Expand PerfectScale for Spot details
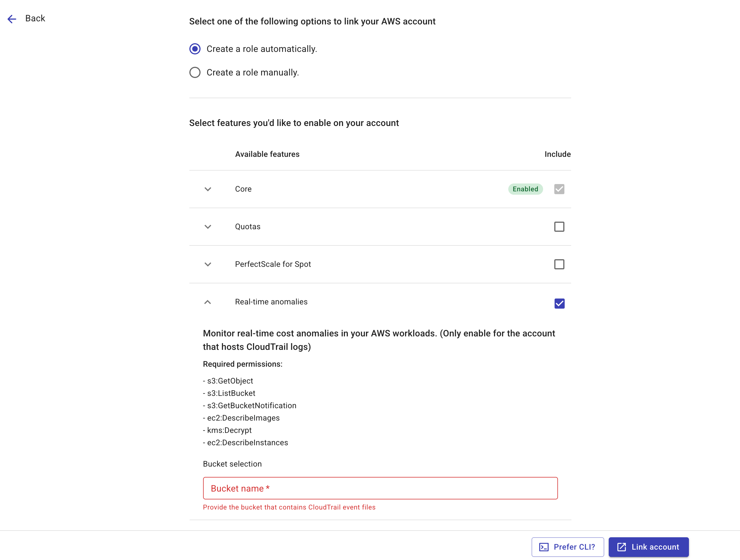Screen dimensions: 740x560 [208, 264]
